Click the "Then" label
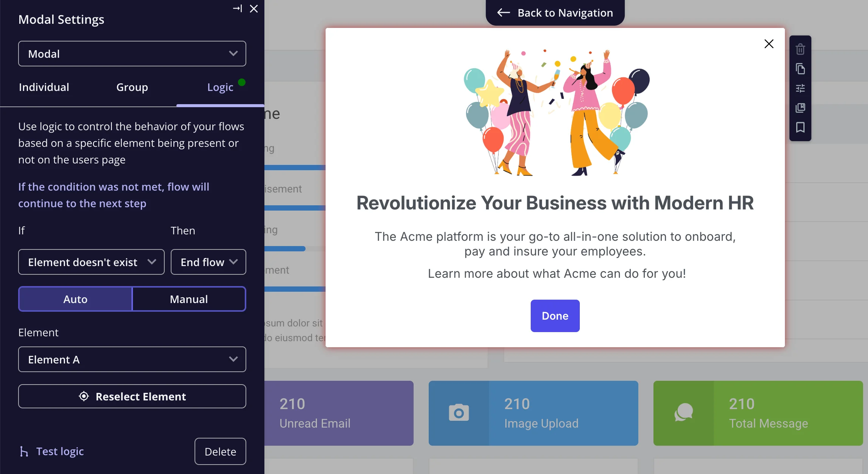Image resolution: width=868 pixels, height=474 pixels. click(183, 231)
